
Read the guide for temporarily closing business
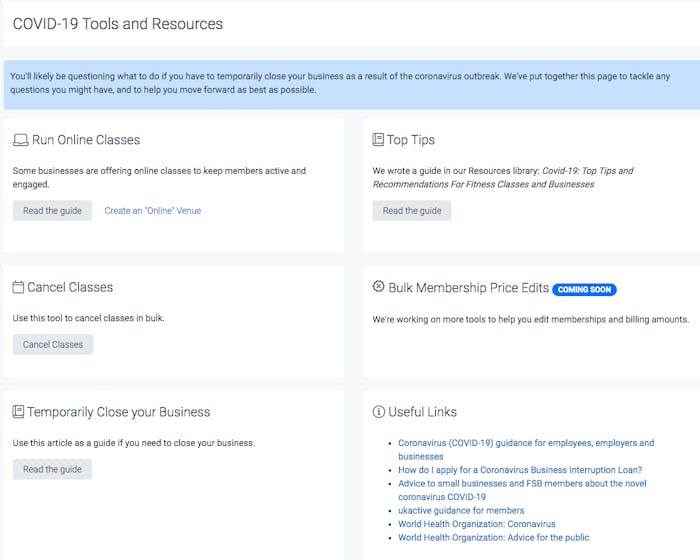tap(52, 469)
